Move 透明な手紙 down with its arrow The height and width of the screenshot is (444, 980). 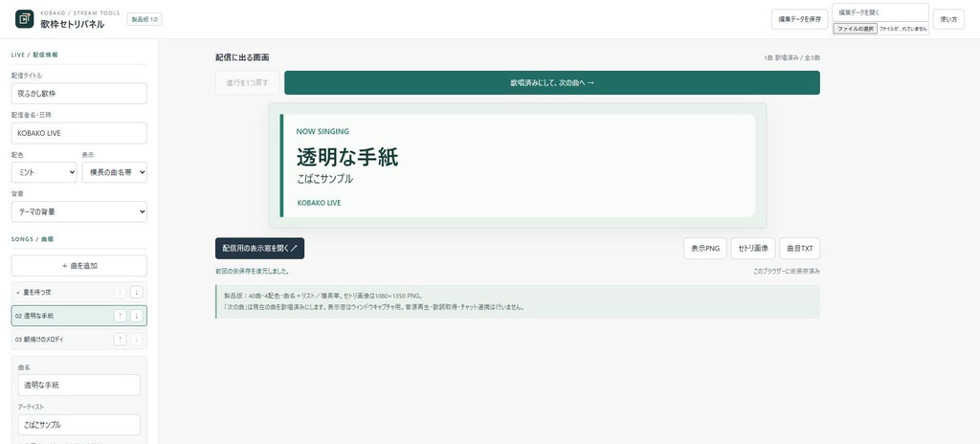coord(136,316)
